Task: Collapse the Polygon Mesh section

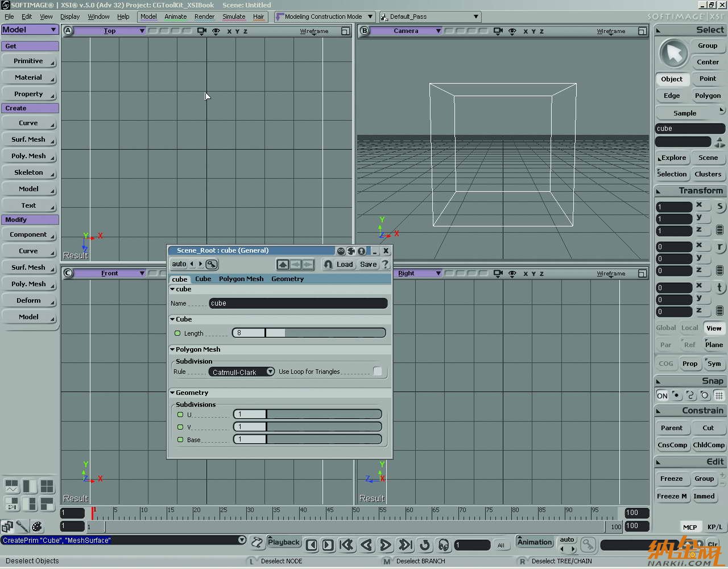Action: 172,349
